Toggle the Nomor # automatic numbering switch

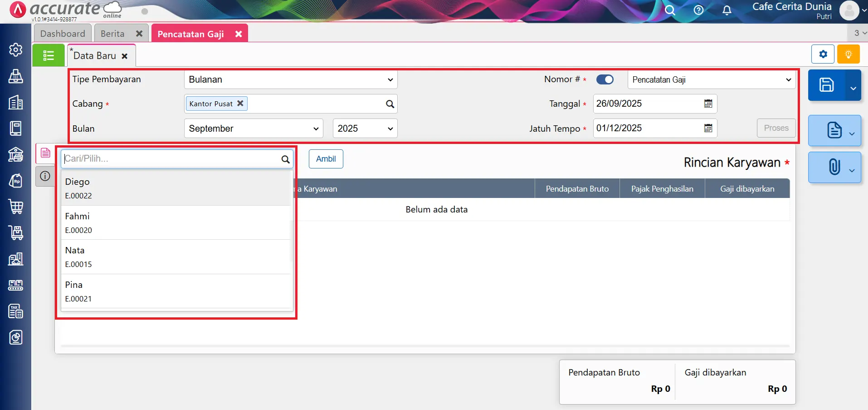(605, 79)
